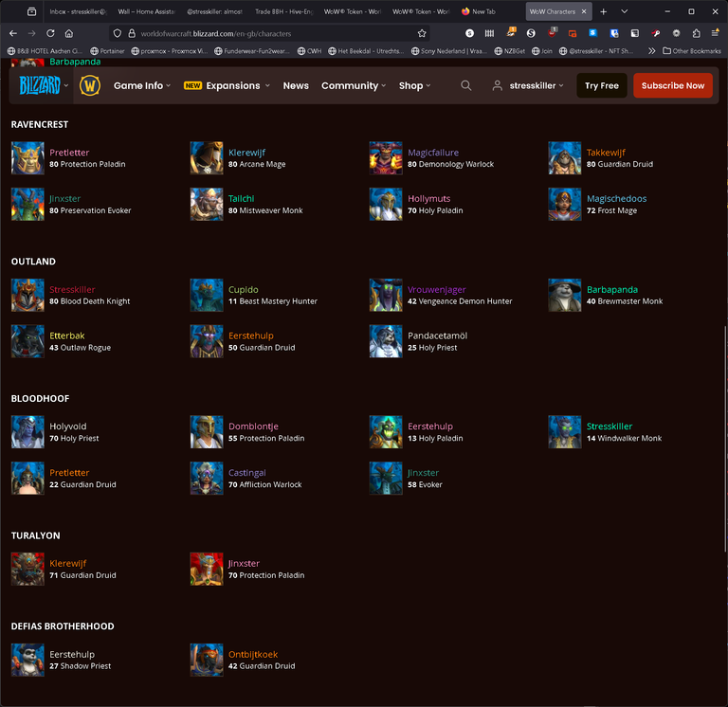Click the browser reload icon
Screen dimensions: 728x707
[x=50, y=33]
